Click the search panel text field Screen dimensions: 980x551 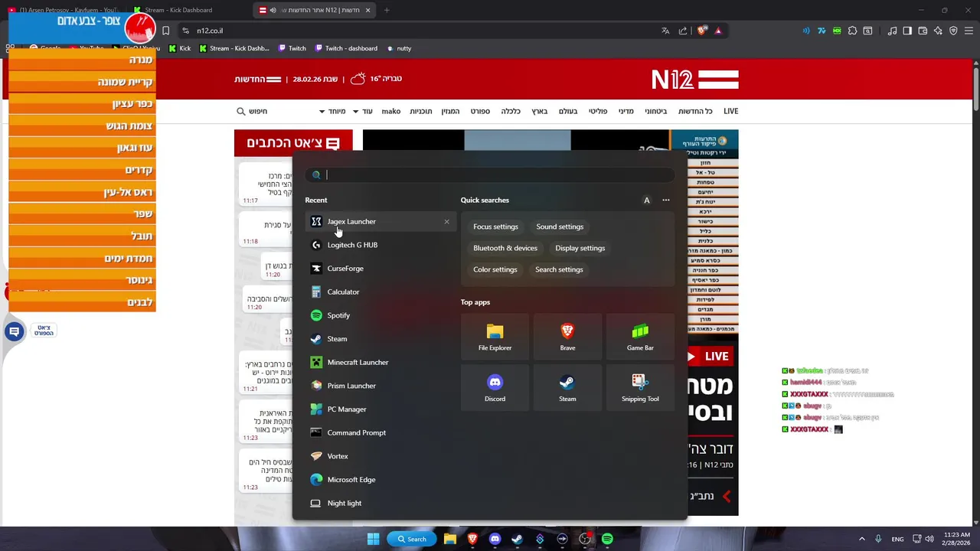tap(490, 174)
